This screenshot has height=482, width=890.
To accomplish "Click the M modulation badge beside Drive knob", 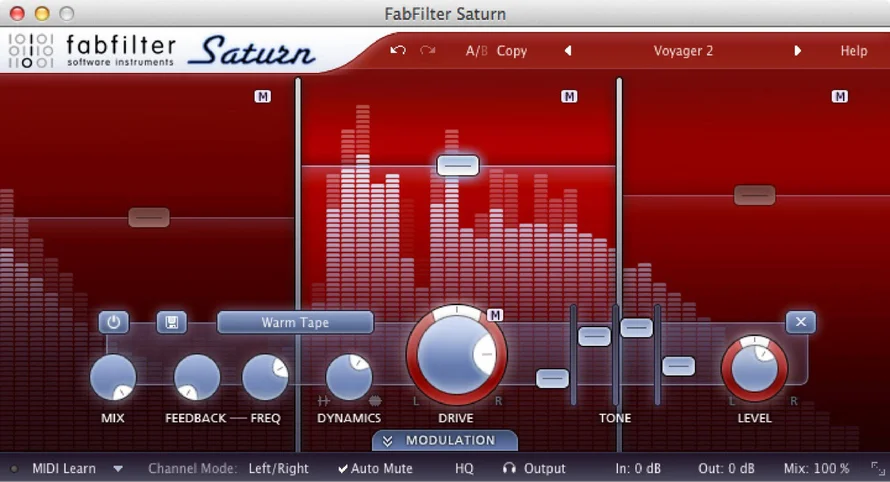I will (x=495, y=315).
